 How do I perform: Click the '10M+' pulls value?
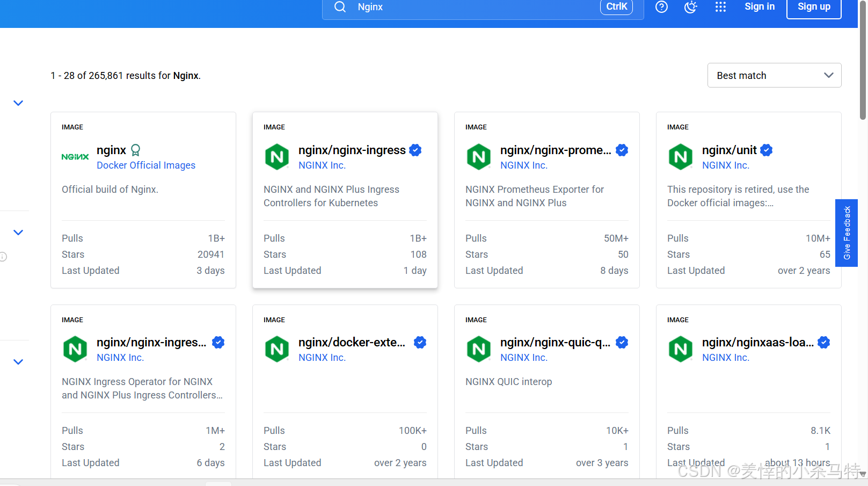click(818, 238)
